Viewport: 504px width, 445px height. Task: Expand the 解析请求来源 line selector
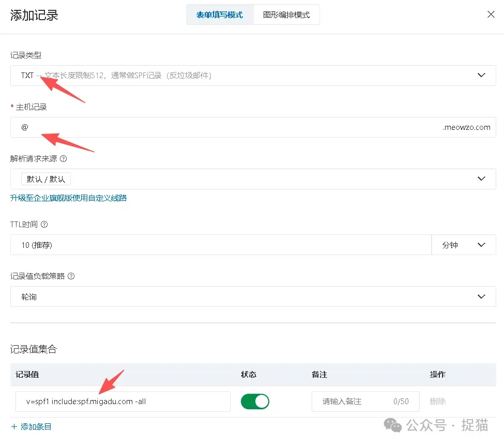coord(481,179)
